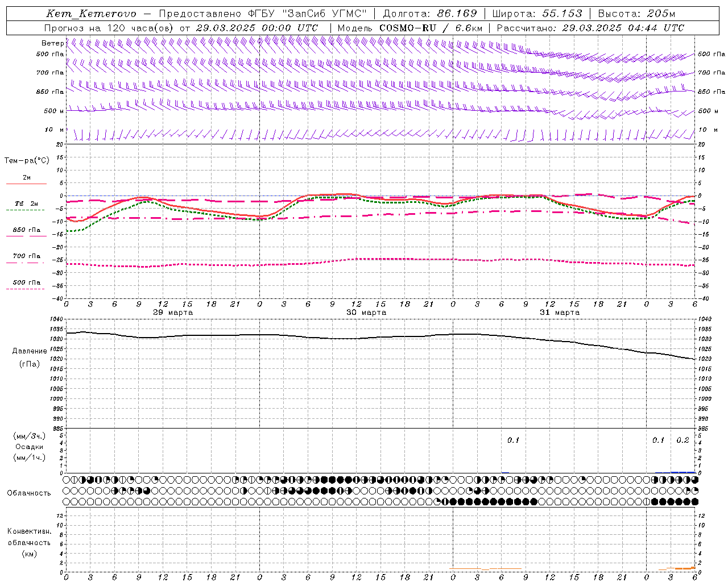Click the "(мм/3ч.)" precipitation unit label
The image size is (728, 582).
point(30,436)
